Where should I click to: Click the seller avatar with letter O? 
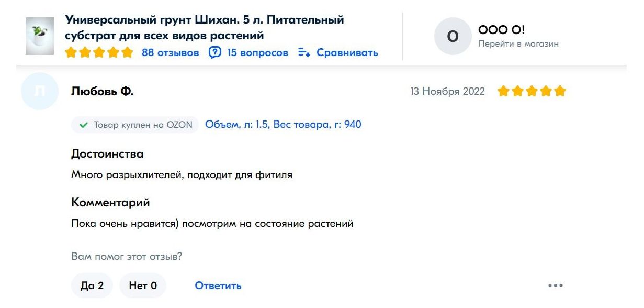click(x=453, y=37)
